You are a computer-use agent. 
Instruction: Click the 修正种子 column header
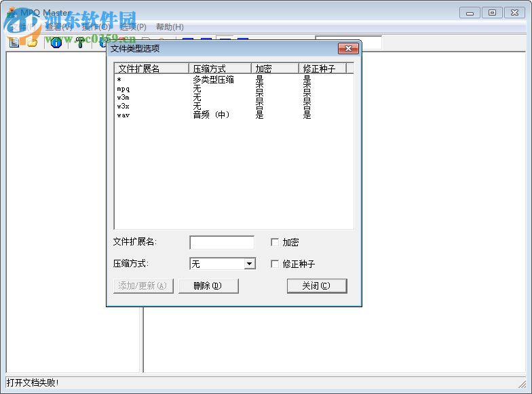[322, 68]
